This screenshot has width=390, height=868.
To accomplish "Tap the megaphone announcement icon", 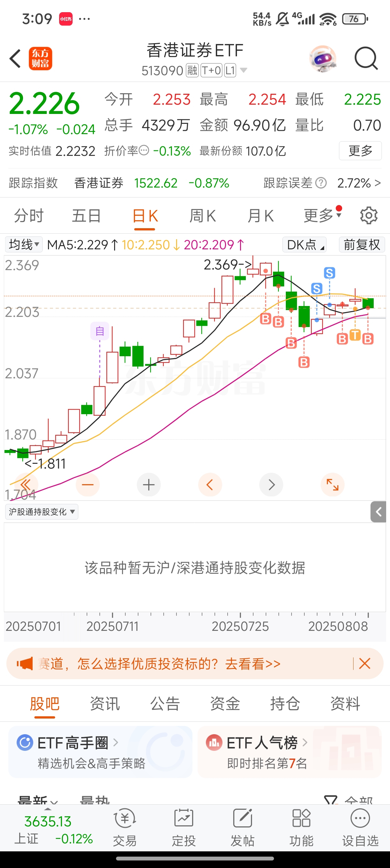I will point(25,663).
